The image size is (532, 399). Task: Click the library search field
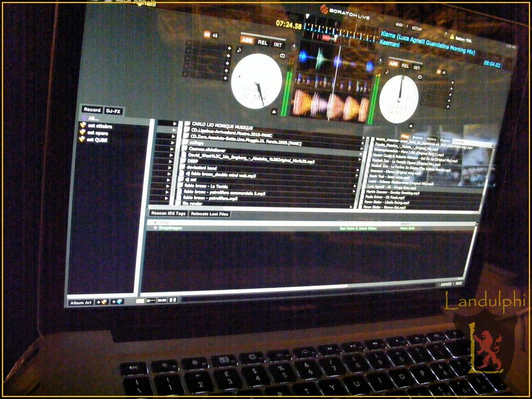[473, 143]
